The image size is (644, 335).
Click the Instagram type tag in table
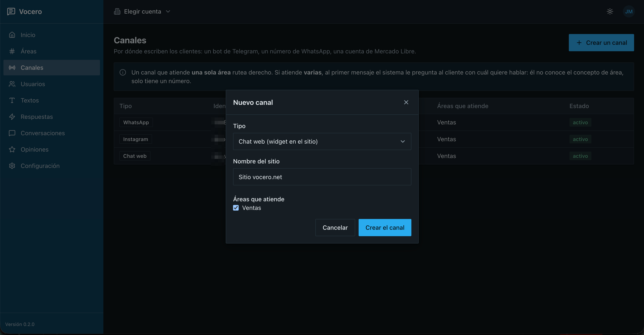pyautogui.click(x=135, y=139)
